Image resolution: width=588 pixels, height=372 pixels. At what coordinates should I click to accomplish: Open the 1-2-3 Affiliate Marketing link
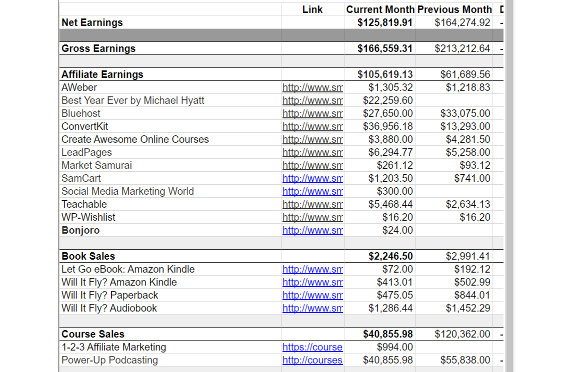[312, 347]
